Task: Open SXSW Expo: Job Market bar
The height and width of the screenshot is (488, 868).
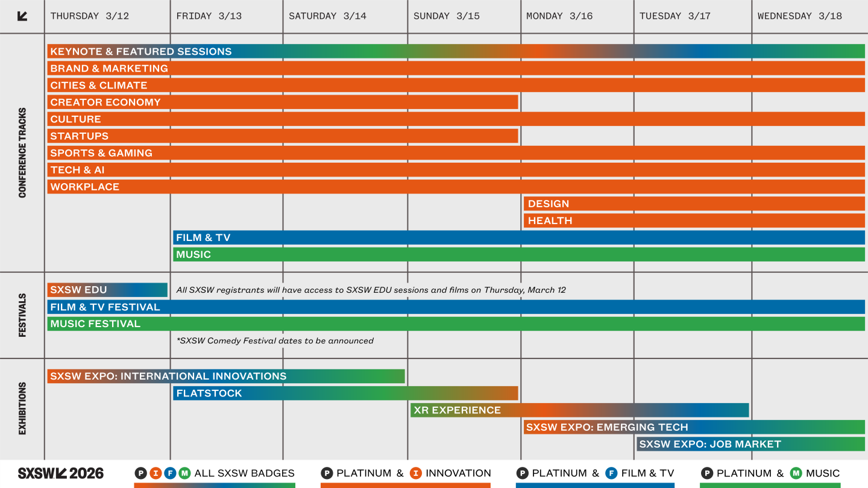Action: tap(750, 444)
